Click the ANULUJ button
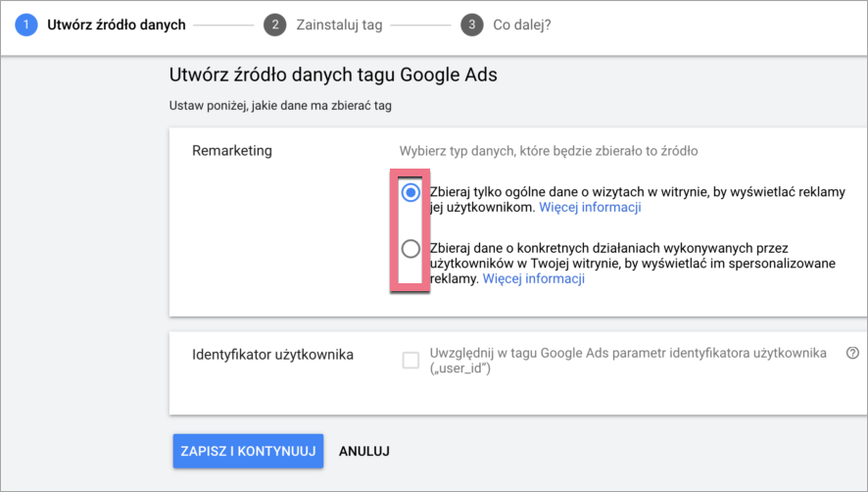The image size is (868, 492). click(x=364, y=451)
